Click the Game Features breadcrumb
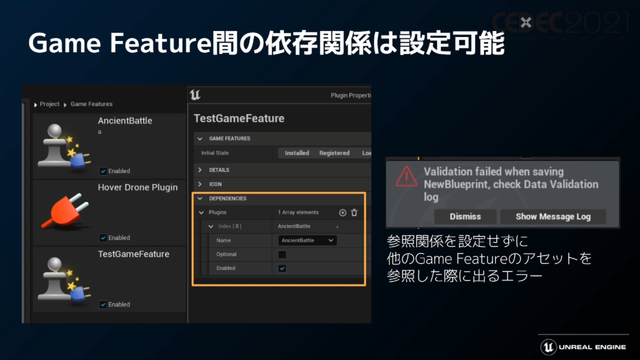Image resolution: width=640 pixels, height=360 pixels. 91,104
